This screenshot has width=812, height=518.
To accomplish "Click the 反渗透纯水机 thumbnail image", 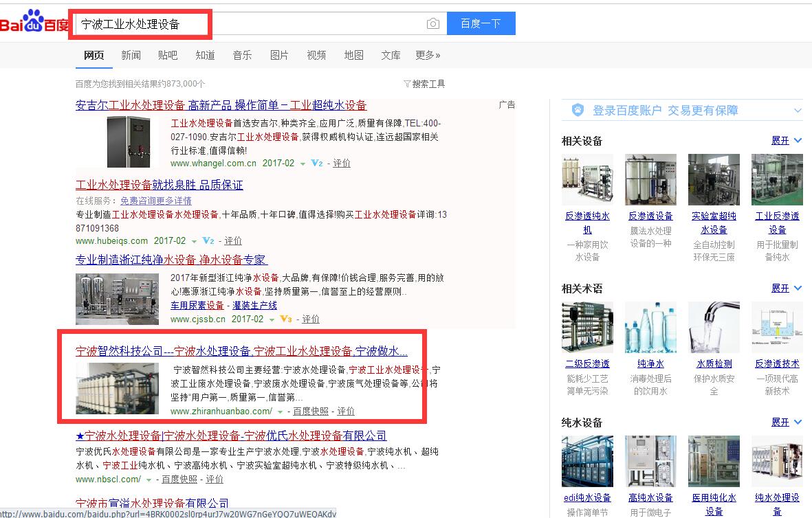I will coord(587,179).
